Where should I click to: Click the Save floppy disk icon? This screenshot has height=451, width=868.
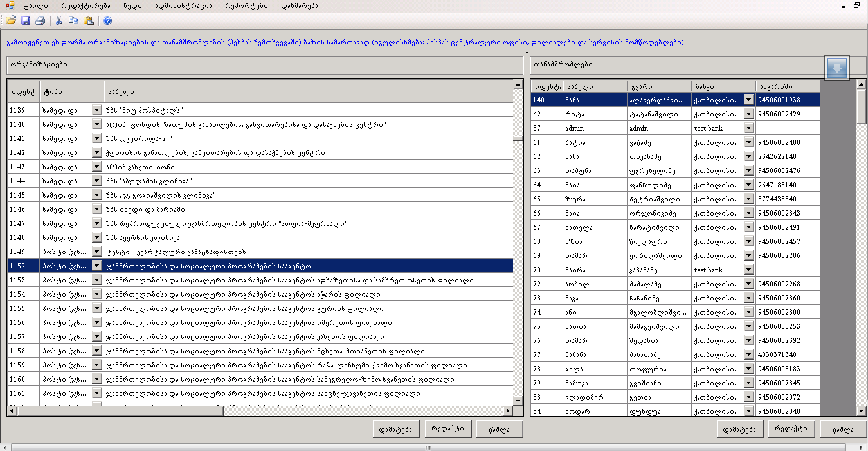pyautogui.click(x=26, y=21)
